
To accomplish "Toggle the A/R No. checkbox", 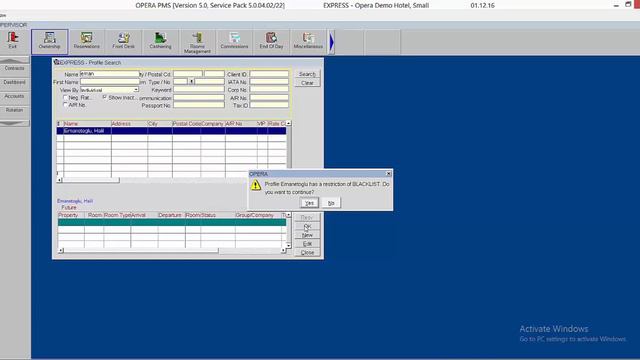I will pyautogui.click(x=65, y=105).
